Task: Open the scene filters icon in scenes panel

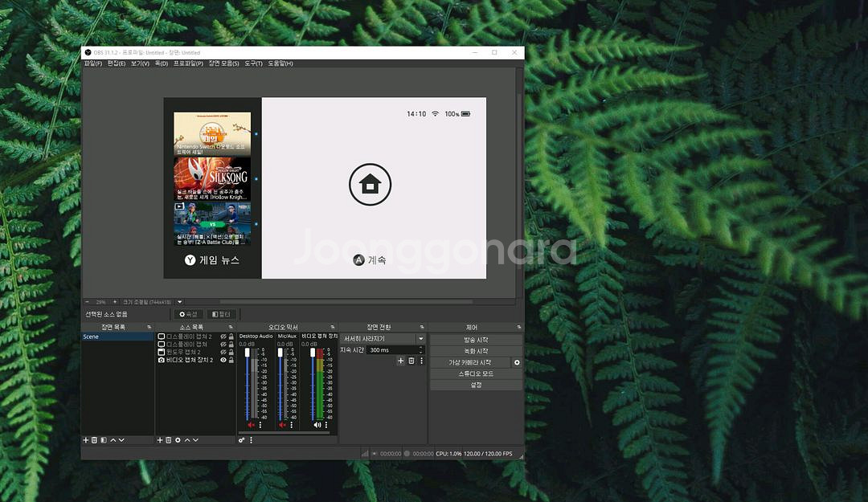Action: click(103, 440)
